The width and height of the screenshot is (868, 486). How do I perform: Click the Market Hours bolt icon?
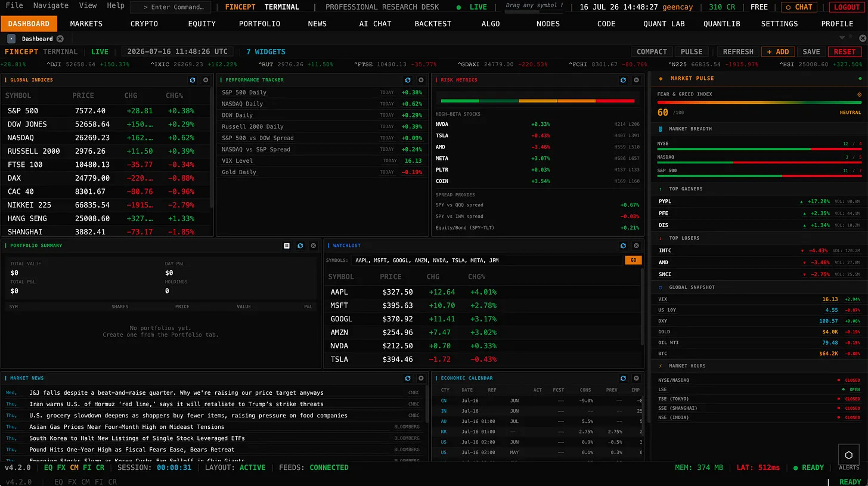(x=660, y=366)
